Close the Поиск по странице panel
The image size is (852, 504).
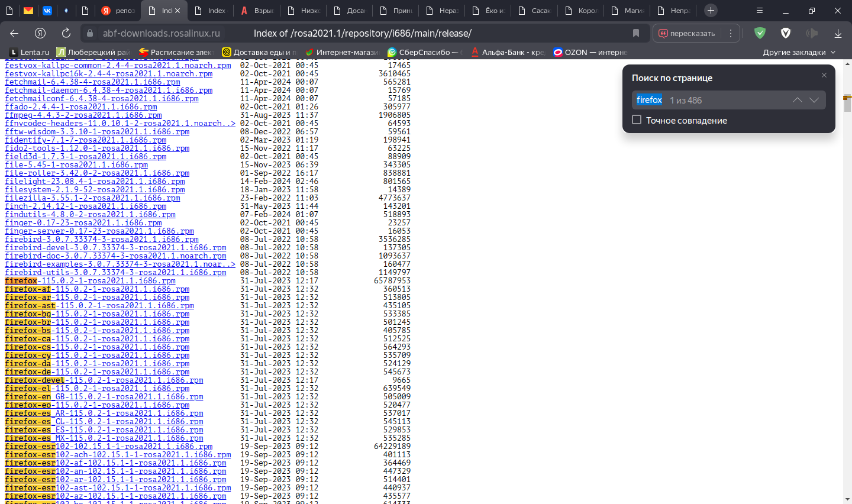pyautogui.click(x=824, y=75)
